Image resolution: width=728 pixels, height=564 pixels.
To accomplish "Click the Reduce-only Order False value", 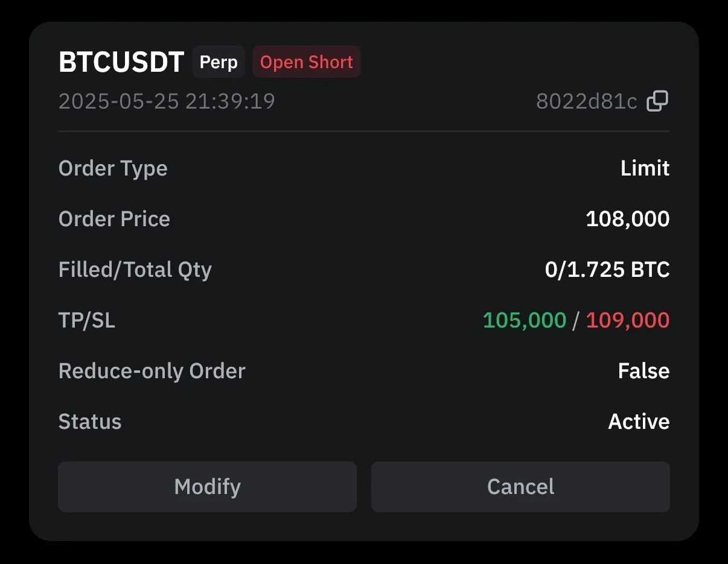I will (643, 371).
